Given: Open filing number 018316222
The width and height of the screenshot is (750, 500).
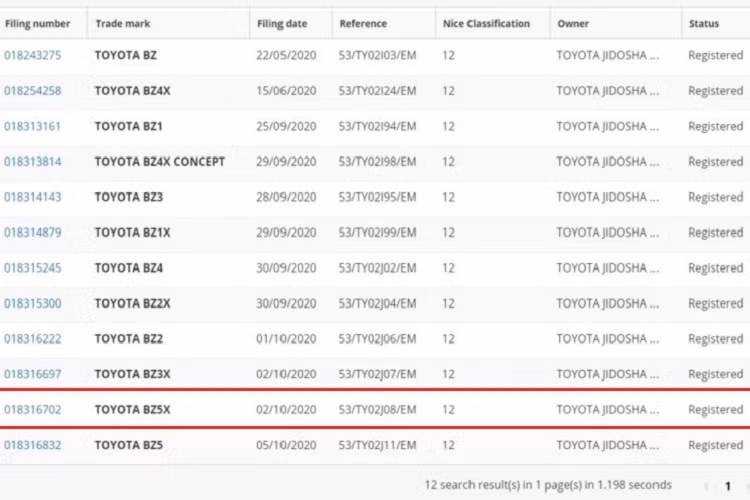Looking at the screenshot, I should point(33,339).
